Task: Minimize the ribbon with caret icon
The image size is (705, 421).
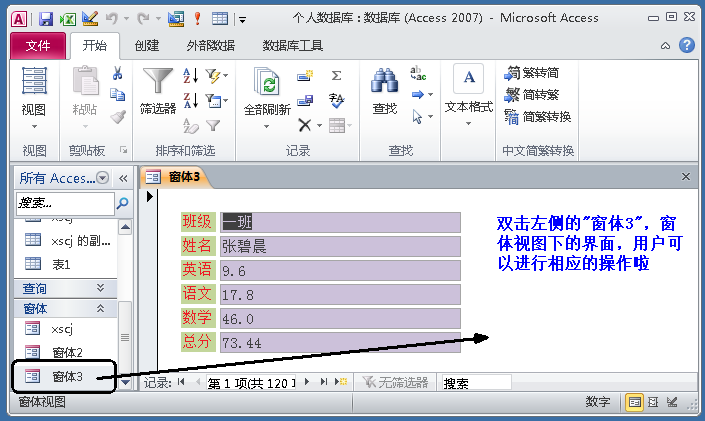Action: (x=665, y=45)
